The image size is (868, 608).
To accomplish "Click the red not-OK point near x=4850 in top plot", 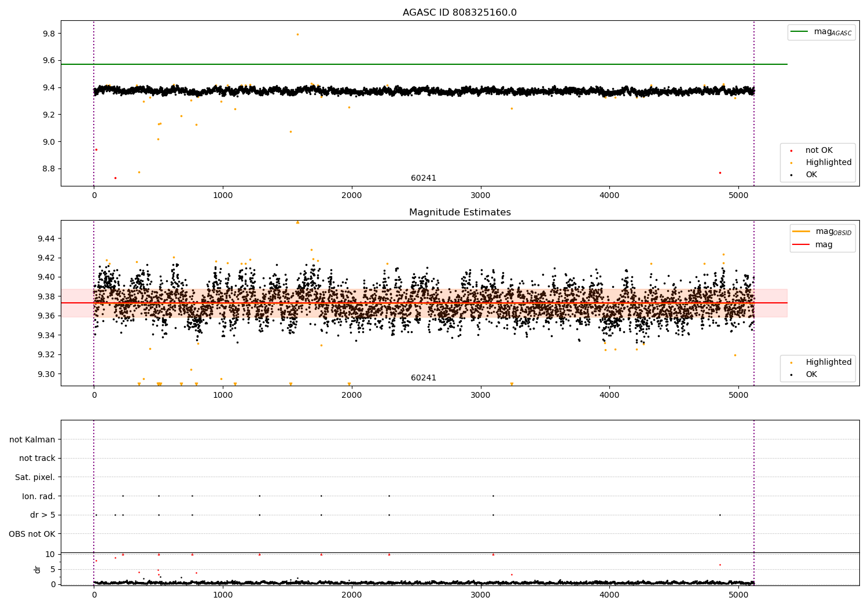I will (x=720, y=173).
